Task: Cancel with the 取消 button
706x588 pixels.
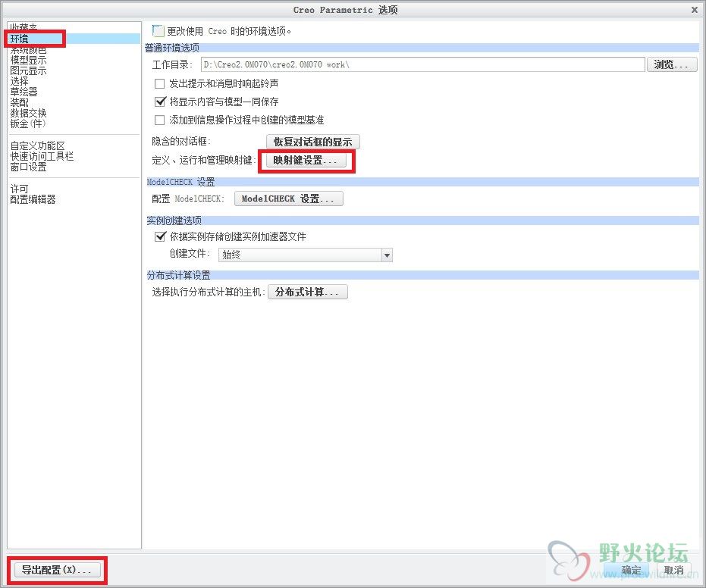Action: [674, 570]
